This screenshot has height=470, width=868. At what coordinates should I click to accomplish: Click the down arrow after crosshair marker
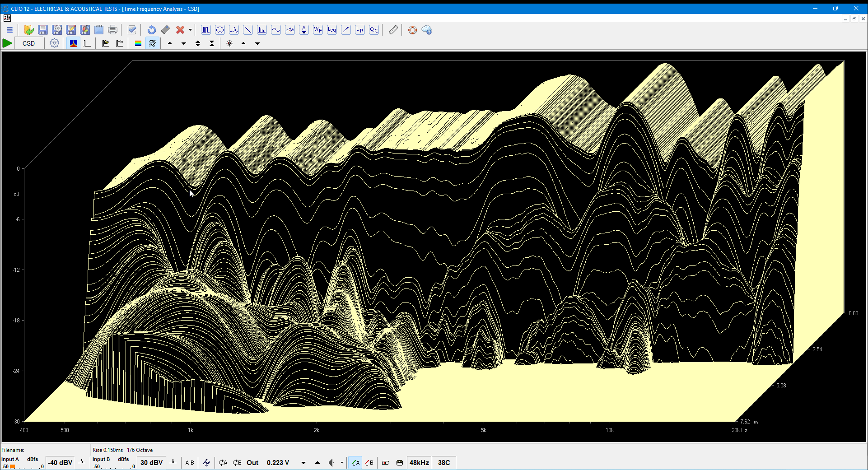[x=257, y=43]
